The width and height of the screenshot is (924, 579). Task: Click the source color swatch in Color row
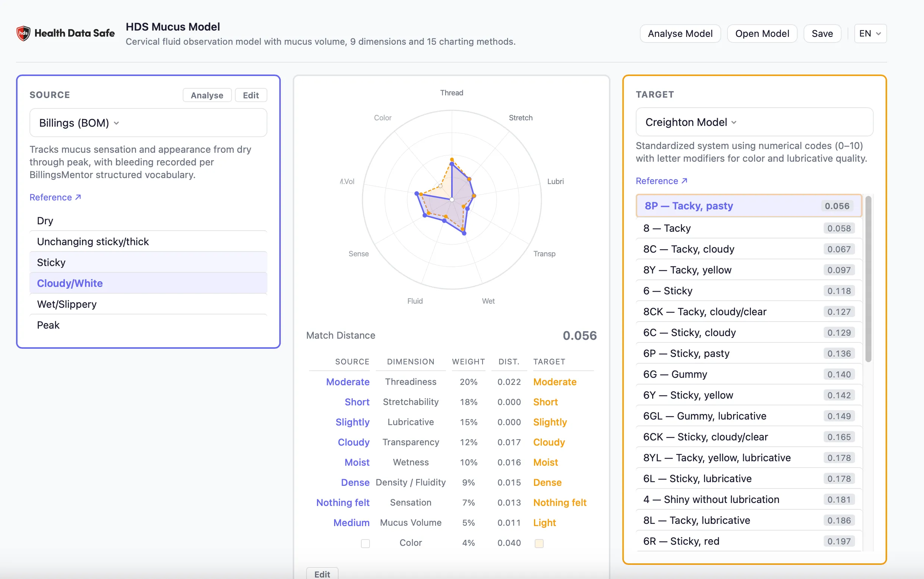click(x=365, y=543)
